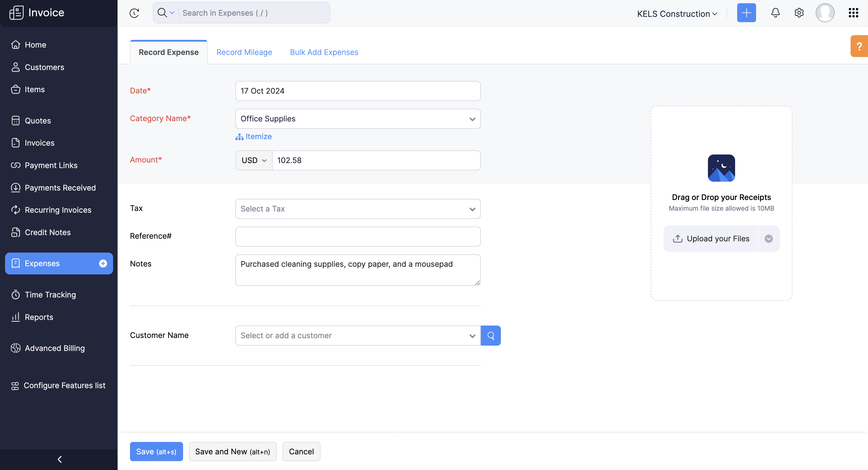The width and height of the screenshot is (868, 470).
Task: Click the Cancel button
Action: pyautogui.click(x=301, y=451)
